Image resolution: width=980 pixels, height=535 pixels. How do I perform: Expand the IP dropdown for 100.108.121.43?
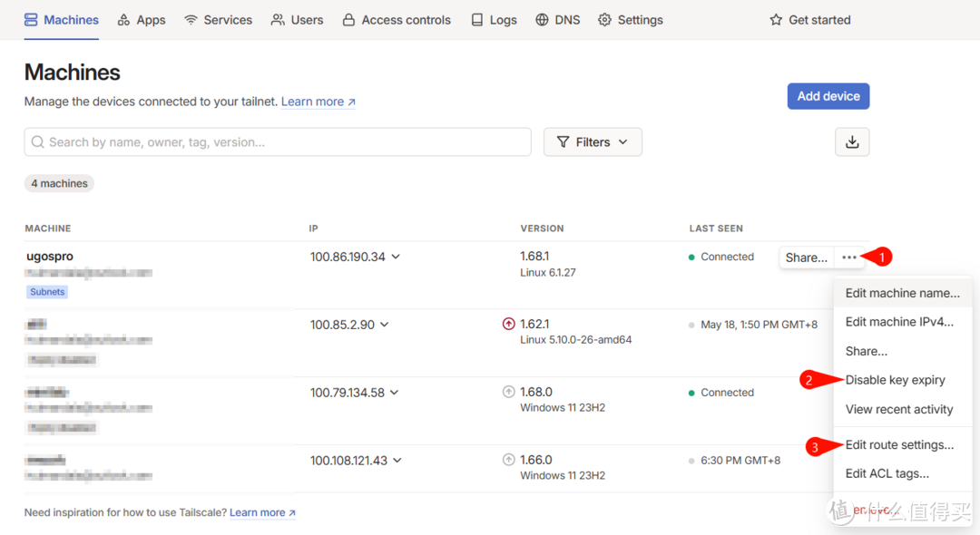click(397, 460)
